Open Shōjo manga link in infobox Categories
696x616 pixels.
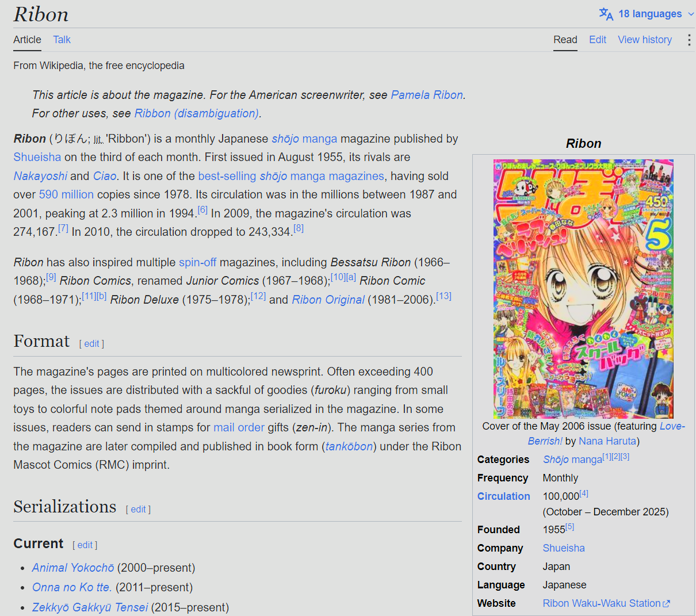point(572,460)
